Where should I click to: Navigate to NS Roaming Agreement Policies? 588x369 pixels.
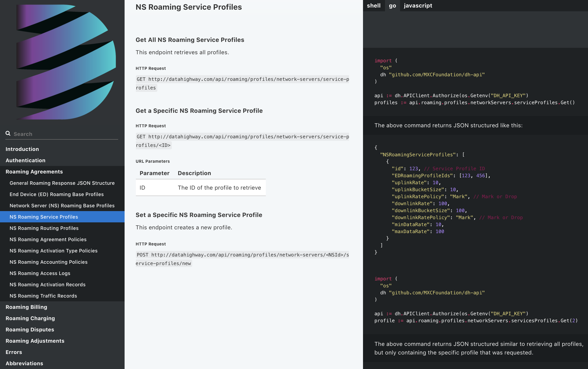pos(48,239)
